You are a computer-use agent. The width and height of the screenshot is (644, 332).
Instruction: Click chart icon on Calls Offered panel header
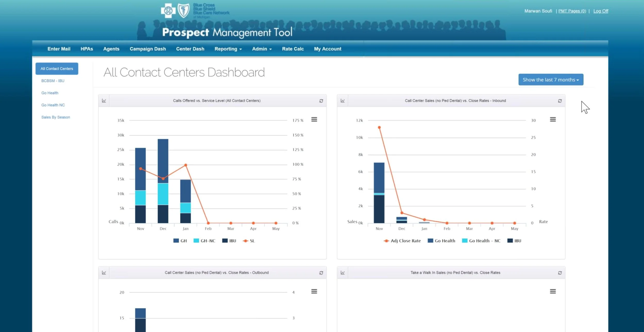point(104,101)
